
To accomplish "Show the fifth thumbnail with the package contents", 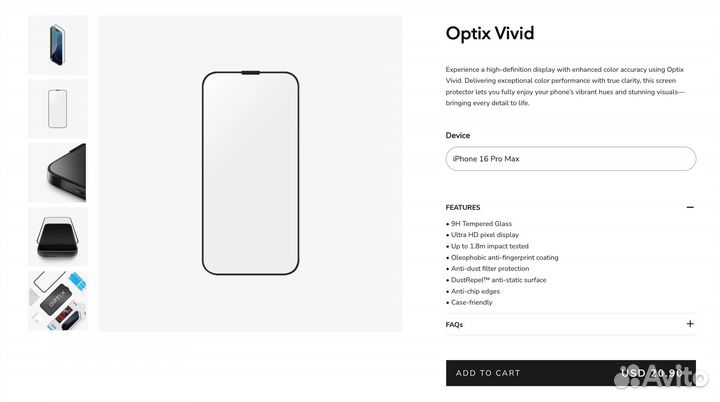I will [x=57, y=299].
